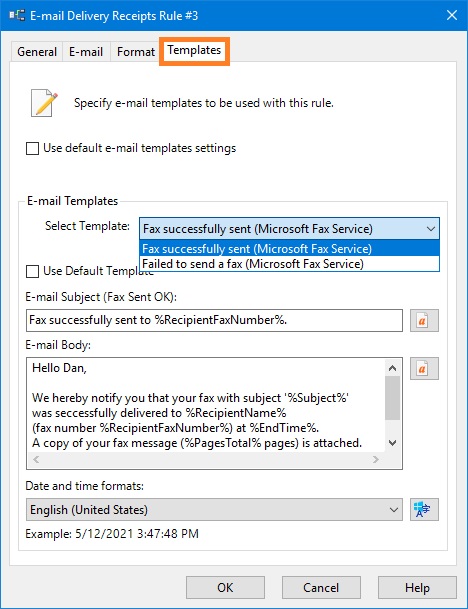The image size is (468, 609).
Task: Click the insert-field icon beside E-mail Body
Action: click(424, 368)
